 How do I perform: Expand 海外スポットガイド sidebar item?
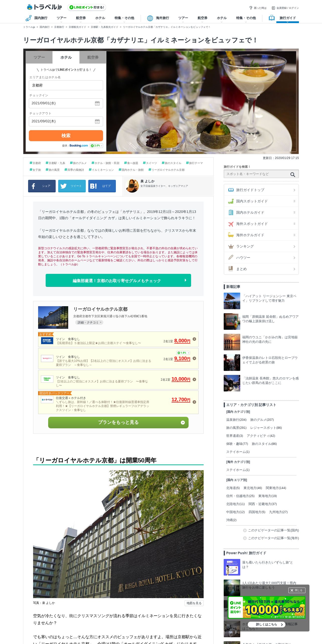pyautogui.click(x=261, y=224)
